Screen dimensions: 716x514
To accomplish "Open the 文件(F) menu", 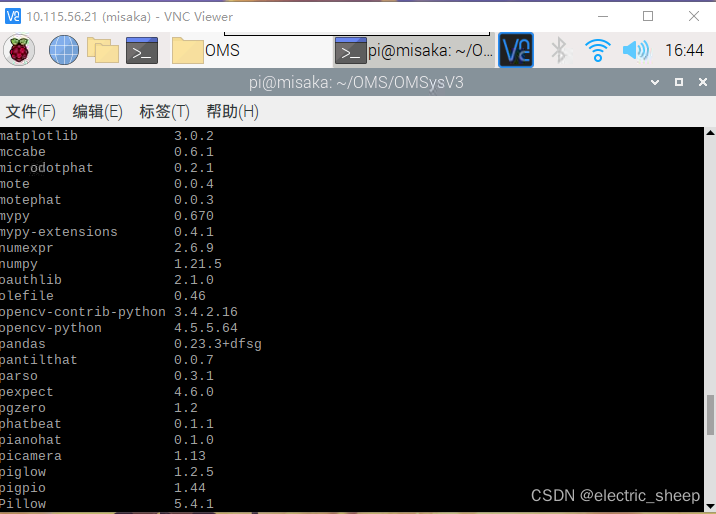I will [31, 111].
